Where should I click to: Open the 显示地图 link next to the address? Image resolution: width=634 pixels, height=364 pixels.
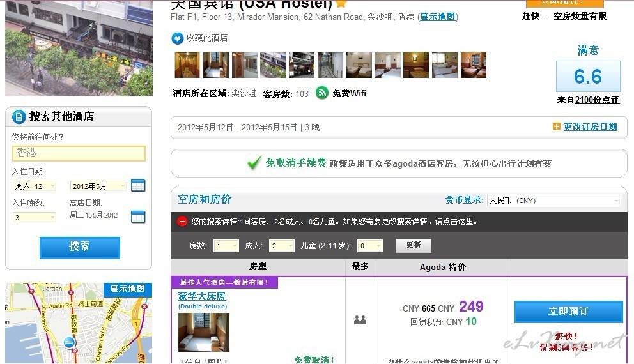(438, 17)
